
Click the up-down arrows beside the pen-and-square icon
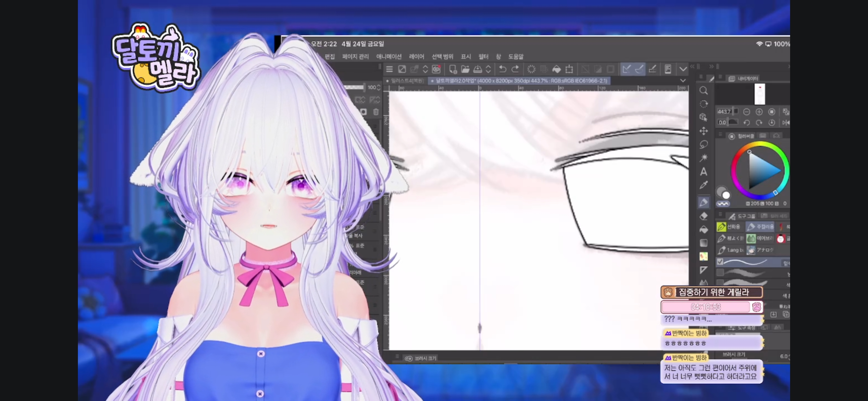[425, 69]
